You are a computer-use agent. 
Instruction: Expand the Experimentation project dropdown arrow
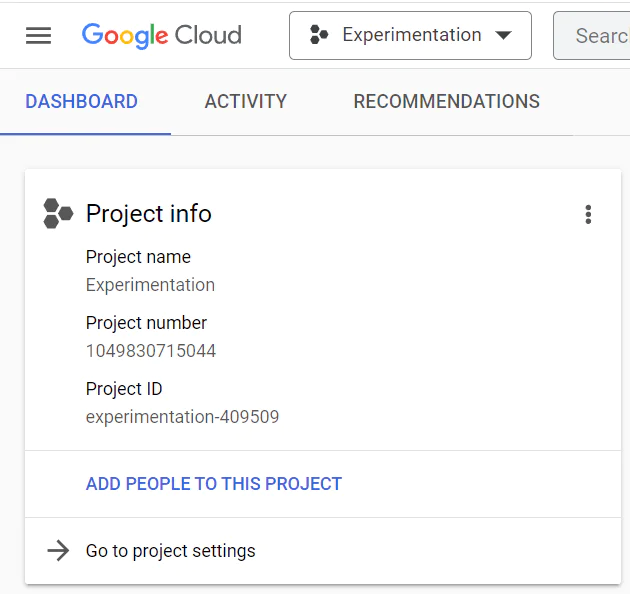tap(503, 35)
